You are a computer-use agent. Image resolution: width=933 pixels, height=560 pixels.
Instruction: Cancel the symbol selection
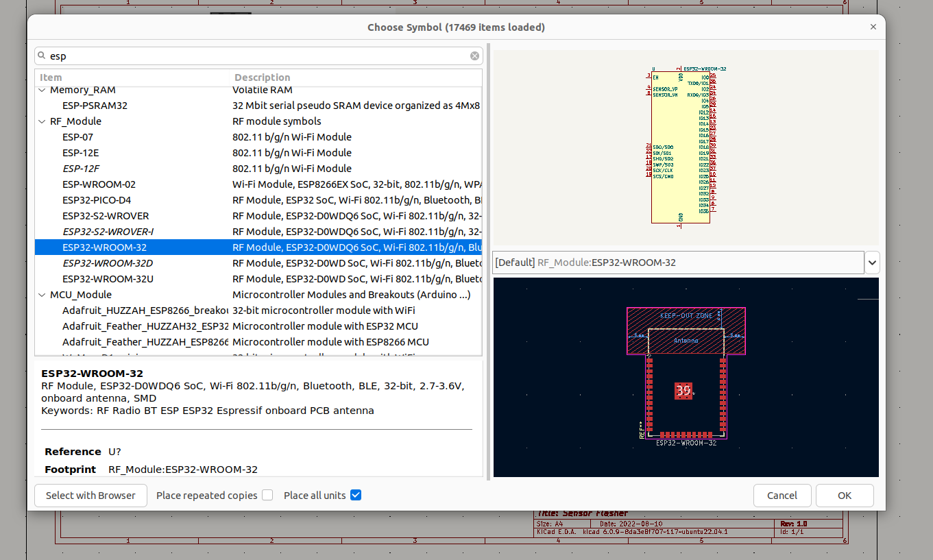782,495
